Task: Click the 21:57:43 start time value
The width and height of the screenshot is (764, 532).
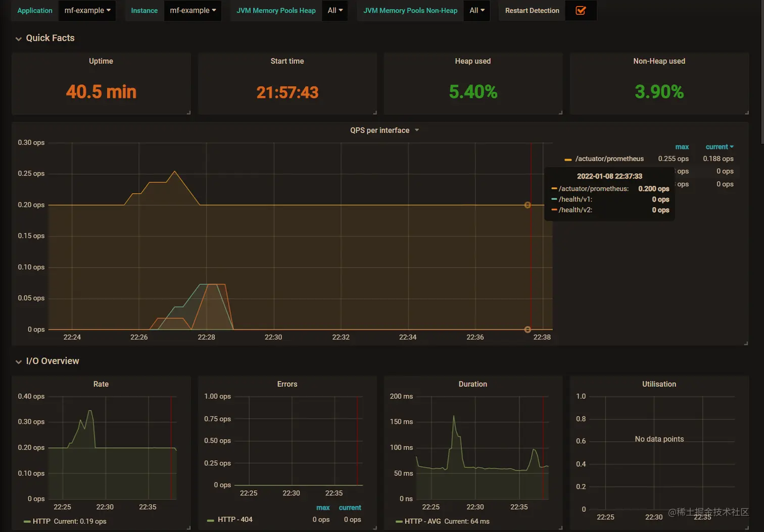Action: (x=287, y=92)
